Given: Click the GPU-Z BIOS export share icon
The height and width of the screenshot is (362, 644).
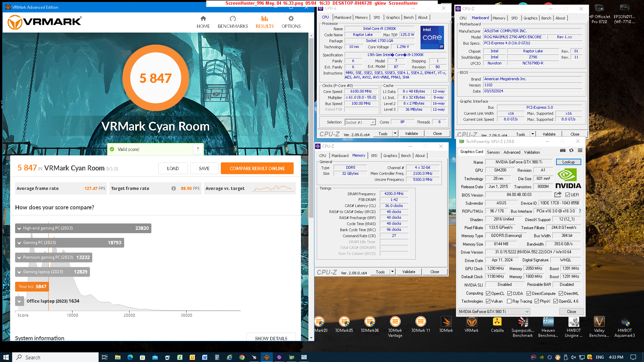Looking at the screenshot, I should [x=558, y=195].
